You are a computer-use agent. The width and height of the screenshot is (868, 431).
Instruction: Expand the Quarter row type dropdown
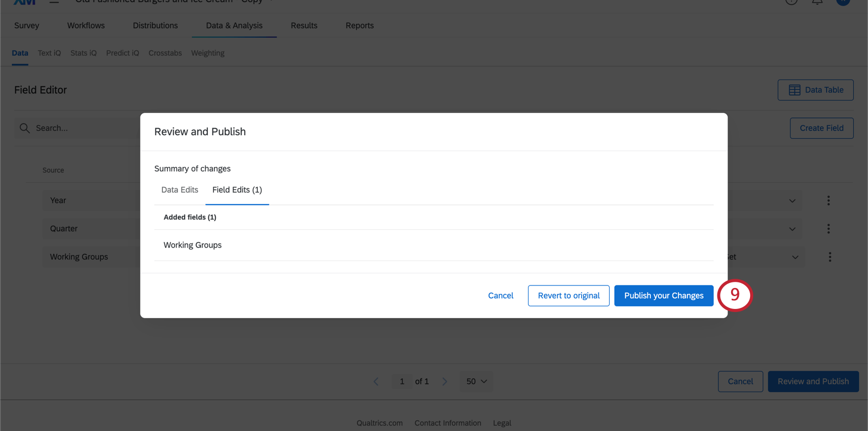pos(792,229)
